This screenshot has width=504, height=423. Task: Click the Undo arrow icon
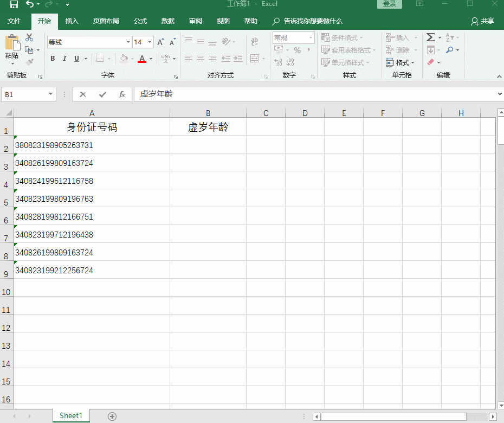tap(30, 4)
